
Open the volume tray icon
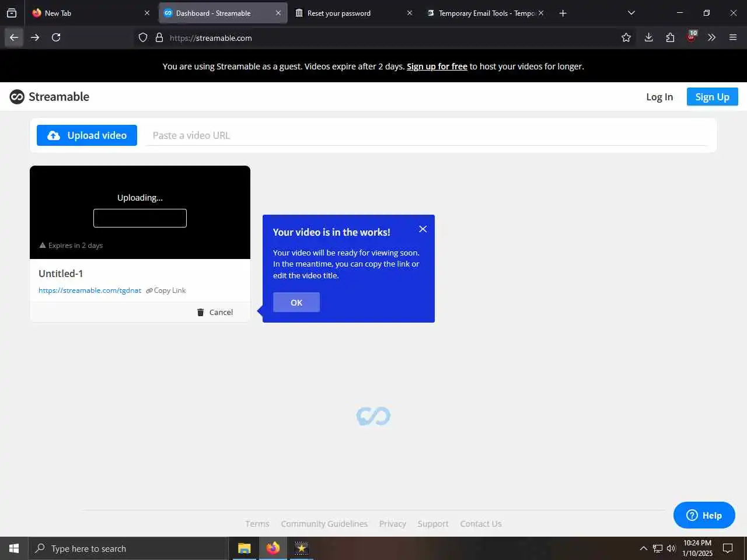671,548
